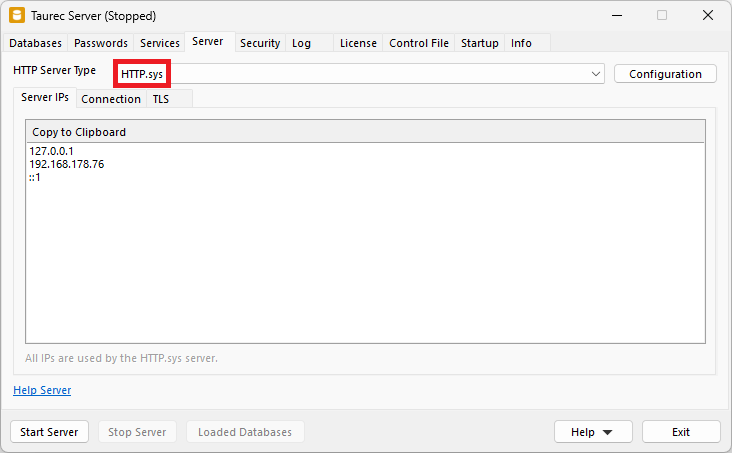The width and height of the screenshot is (732, 453).
Task: Click the HTTP.sys value in the combo box
Action: [x=142, y=74]
